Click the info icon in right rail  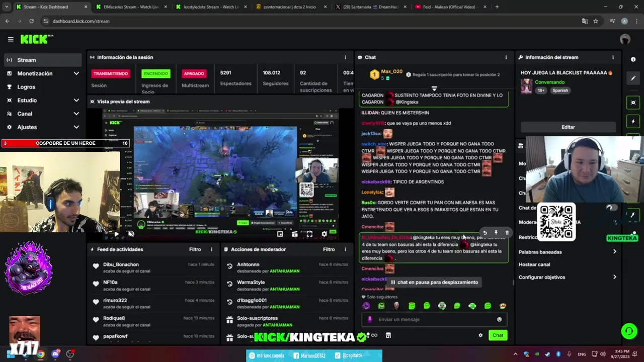click(633, 59)
